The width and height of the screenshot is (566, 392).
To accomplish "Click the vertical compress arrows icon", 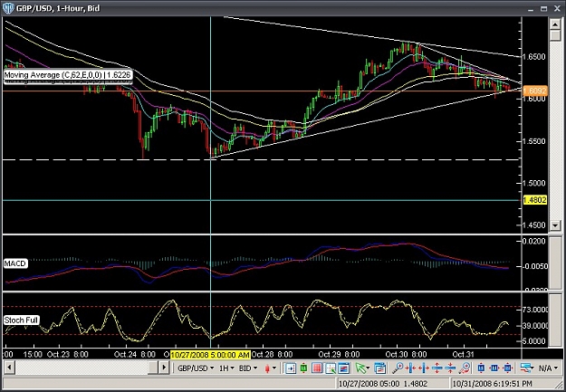I will coord(450,368).
